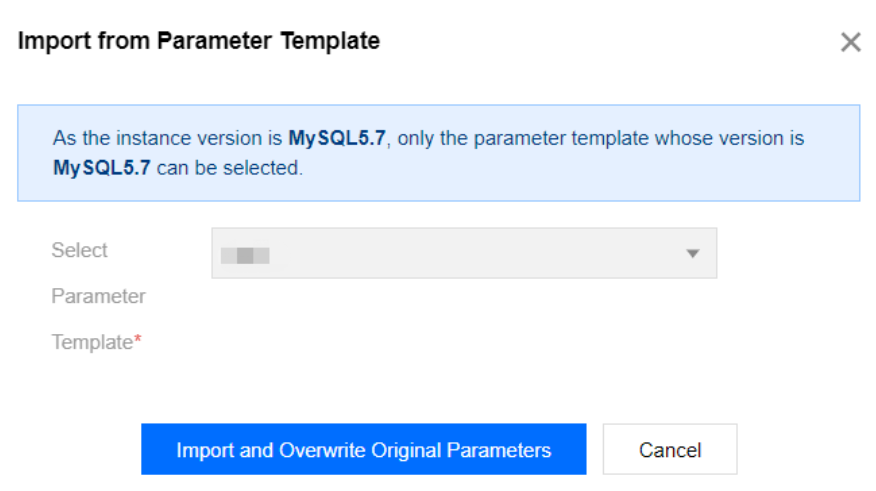Click the "Parameter" label word

point(98,296)
